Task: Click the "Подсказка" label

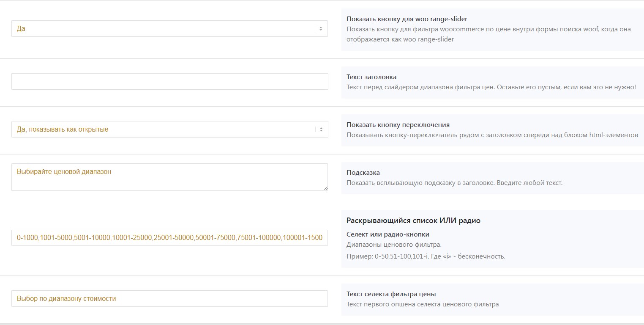Action: [363, 173]
